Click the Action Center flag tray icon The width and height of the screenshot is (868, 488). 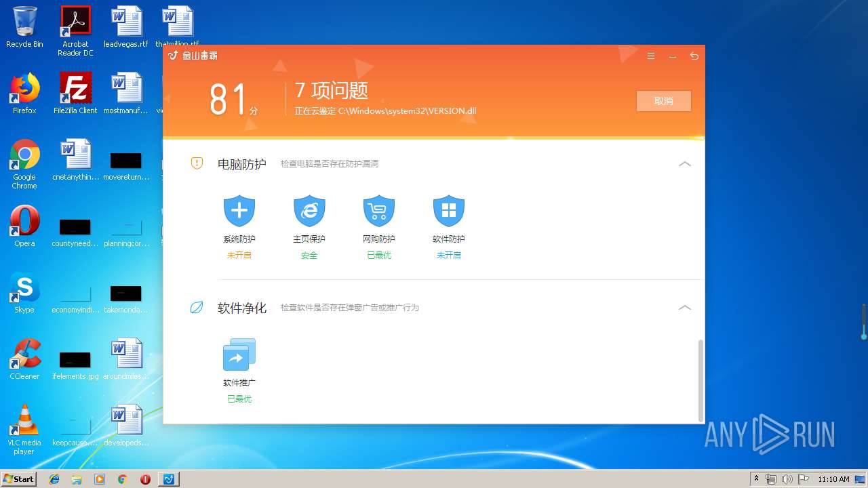(x=803, y=479)
